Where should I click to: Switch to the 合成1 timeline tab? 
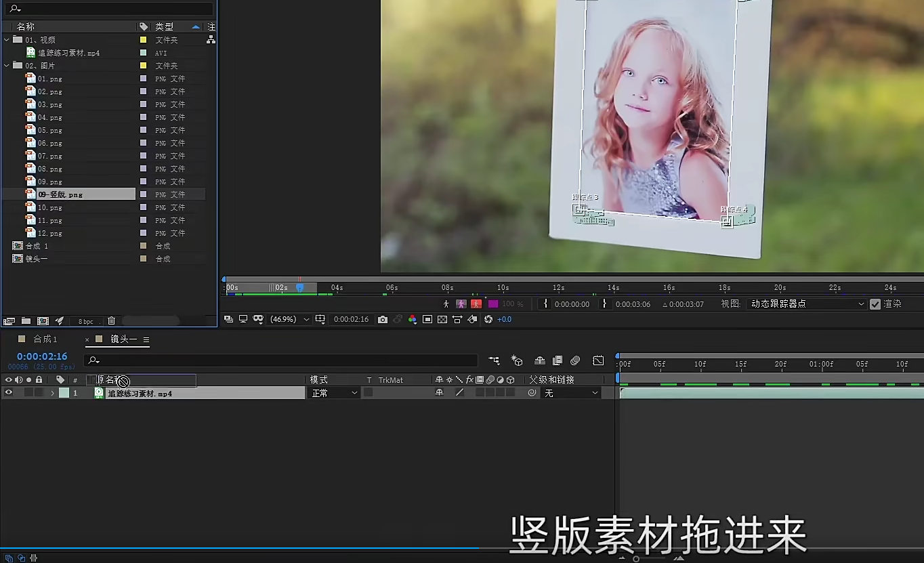click(x=45, y=339)
